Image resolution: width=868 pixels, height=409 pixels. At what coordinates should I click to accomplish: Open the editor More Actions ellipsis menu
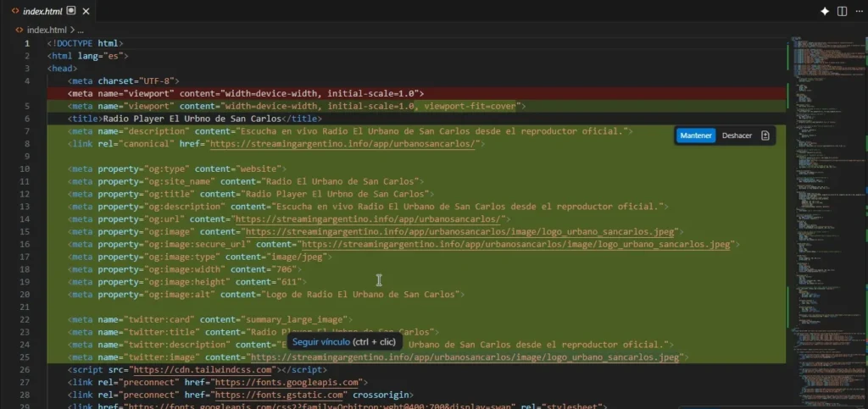point(858,11)
